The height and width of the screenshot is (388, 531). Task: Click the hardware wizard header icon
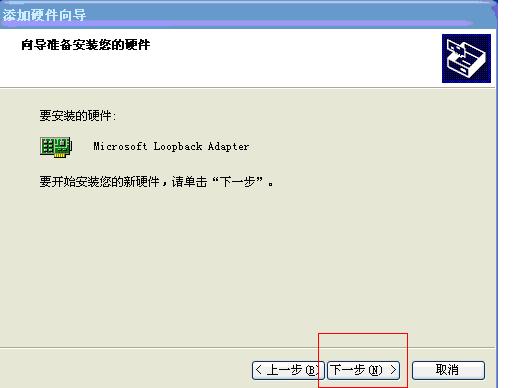point(466,58)
